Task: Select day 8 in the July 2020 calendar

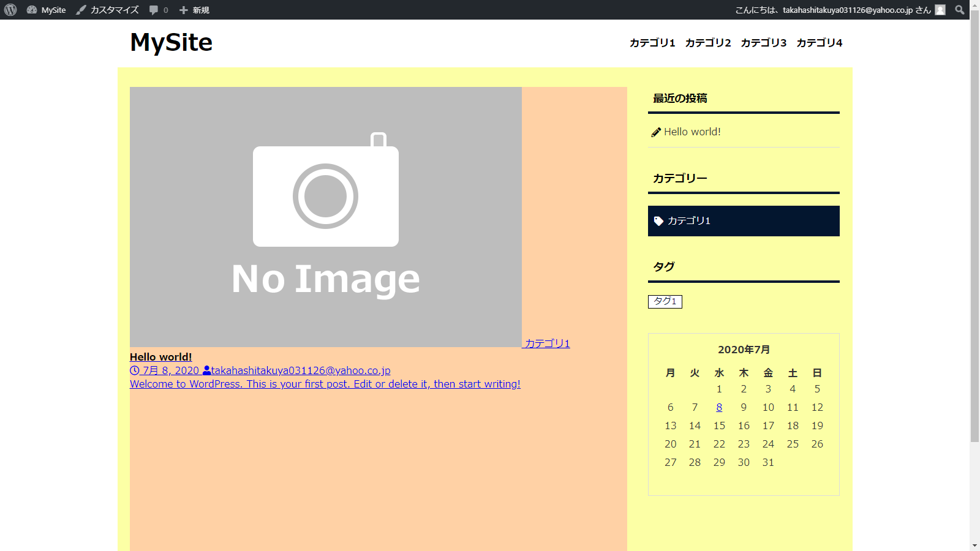Action: coord(719,407)
